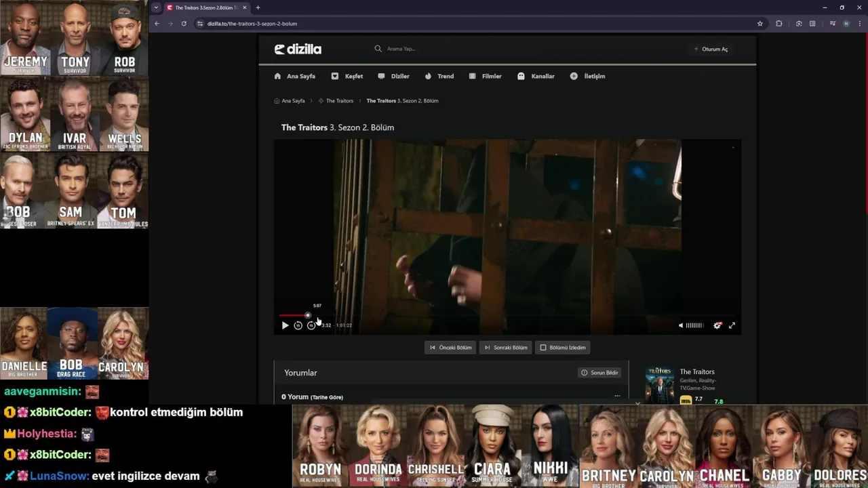Open the Kanallar menu item

pyautogui.click(x=536, y=77)
